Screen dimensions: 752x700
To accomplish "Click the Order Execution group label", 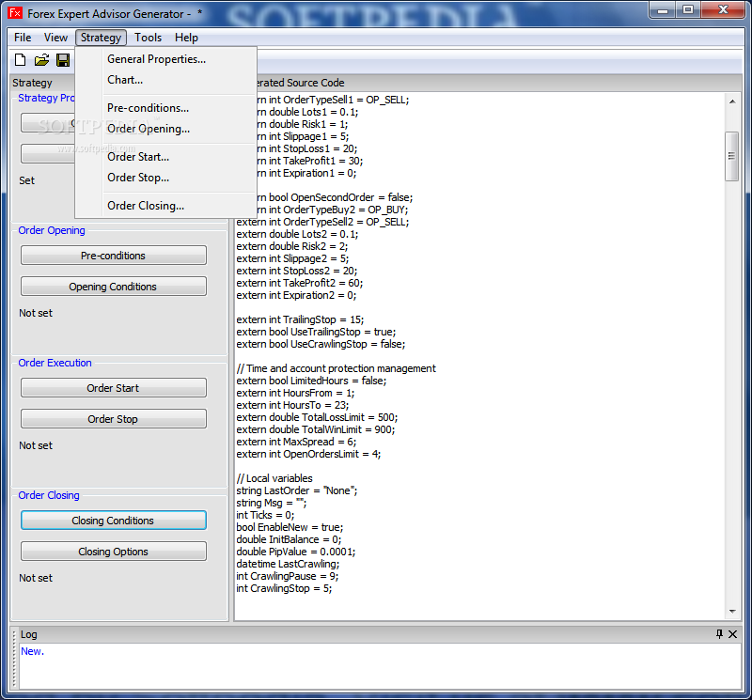I will (x=55, y=363).
